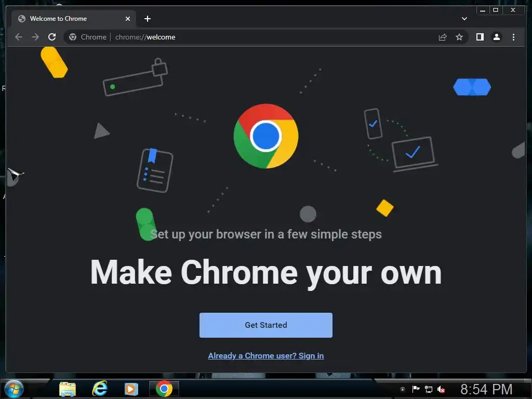Open Already a Chrome user? Sign in

265,355
